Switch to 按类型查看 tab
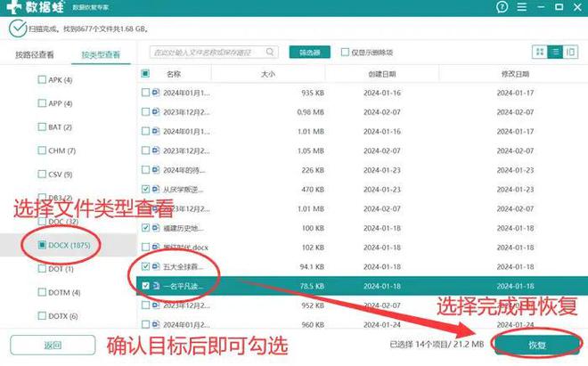Screen dimensions: 588x366 [x=101, y=54]
